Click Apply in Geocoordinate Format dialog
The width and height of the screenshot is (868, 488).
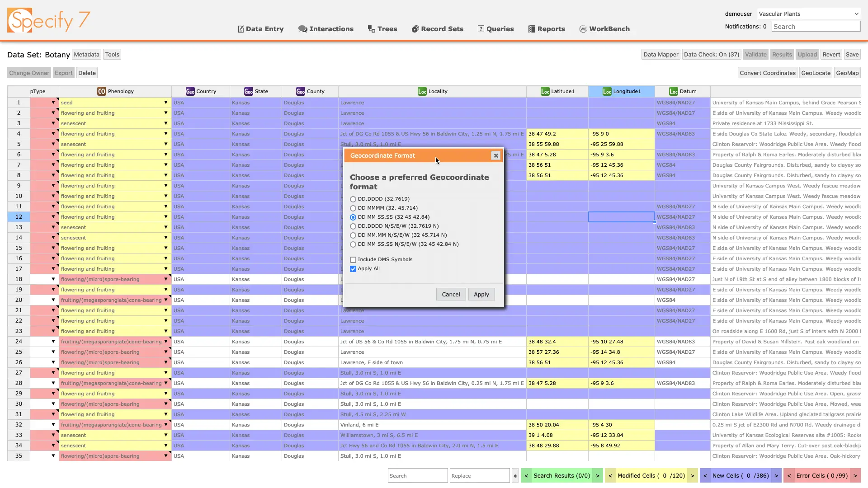click(481, 294)
